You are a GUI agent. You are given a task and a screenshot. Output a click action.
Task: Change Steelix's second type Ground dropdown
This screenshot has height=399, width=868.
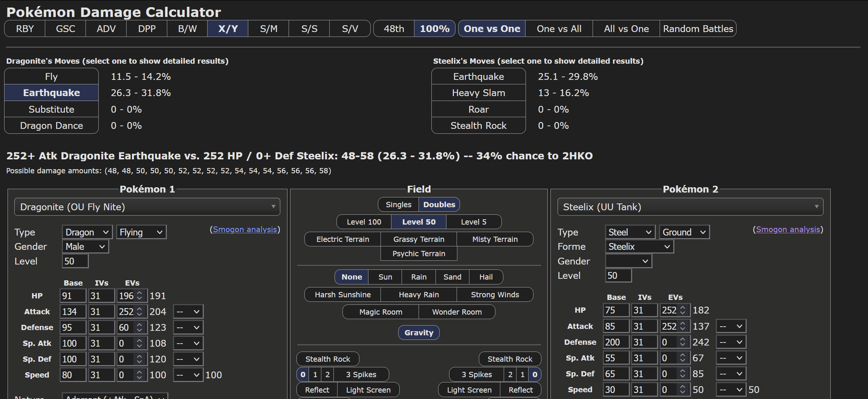pyautogui.click(x=684, y=232)
